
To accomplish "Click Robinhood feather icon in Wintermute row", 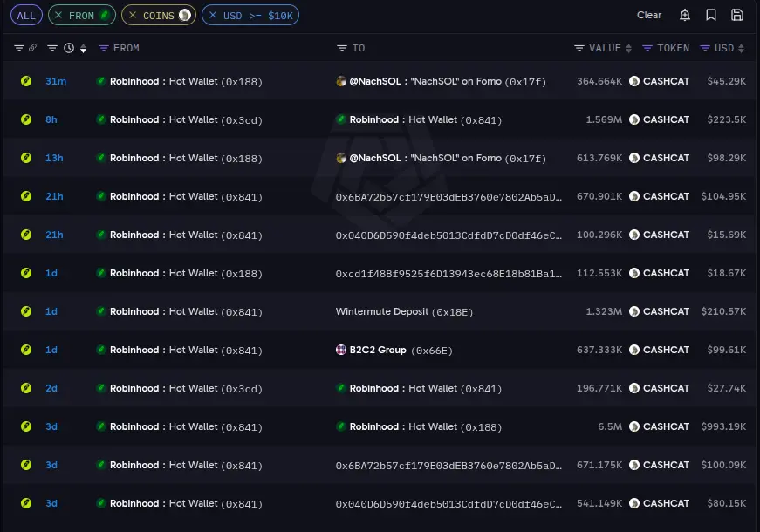I will point(101,311).
